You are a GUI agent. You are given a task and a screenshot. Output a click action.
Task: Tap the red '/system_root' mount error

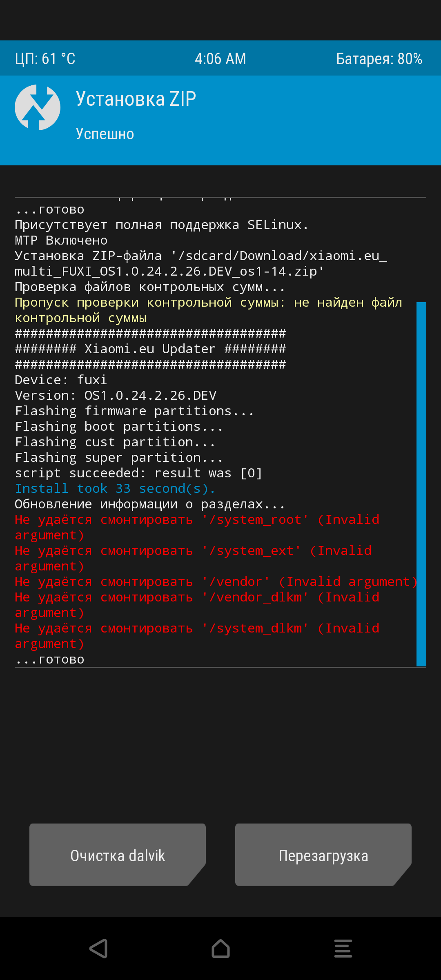pos(197,527)
